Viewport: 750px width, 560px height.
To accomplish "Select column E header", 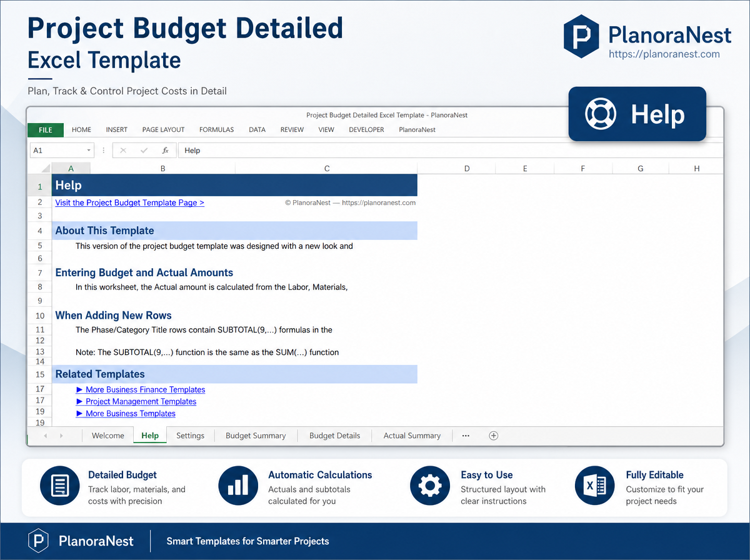I will point(525,169).
